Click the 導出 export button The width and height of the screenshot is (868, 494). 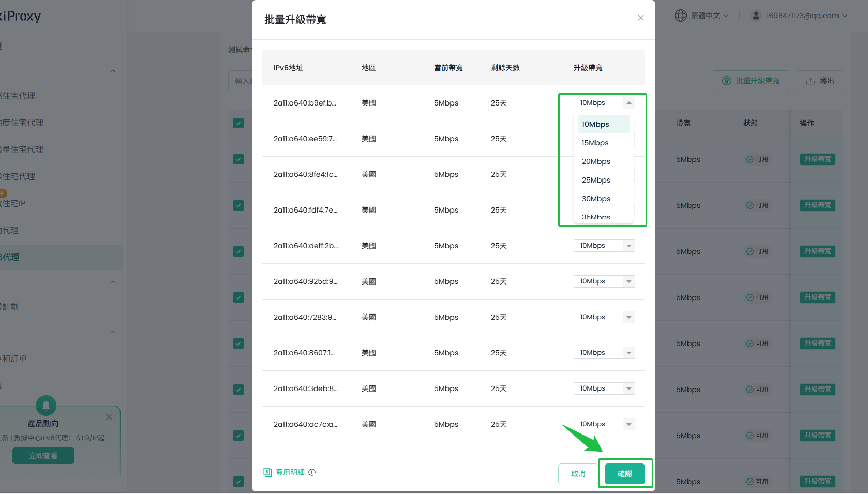coord(820,81)
